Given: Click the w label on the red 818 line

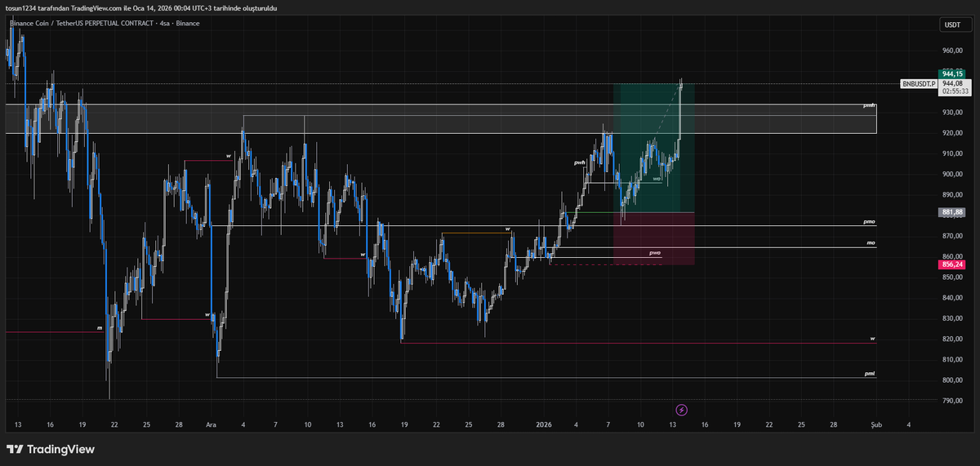Looking at the screenshot, I should point(872,338).
